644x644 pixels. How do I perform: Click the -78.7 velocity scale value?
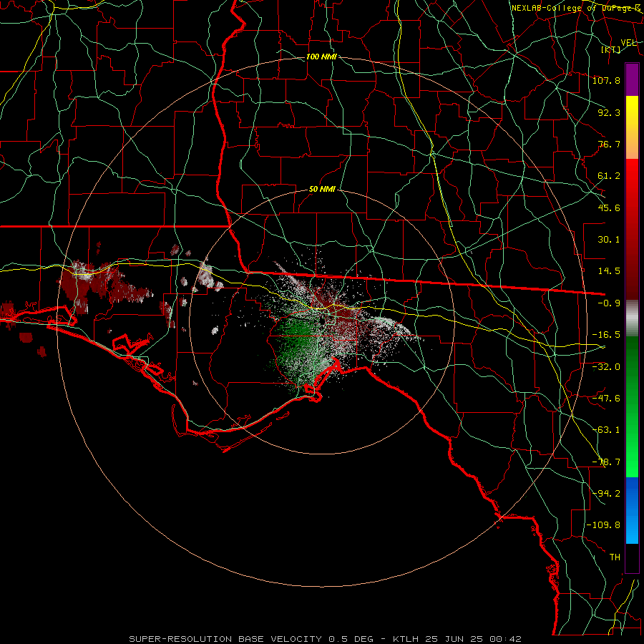pos(606,462)
